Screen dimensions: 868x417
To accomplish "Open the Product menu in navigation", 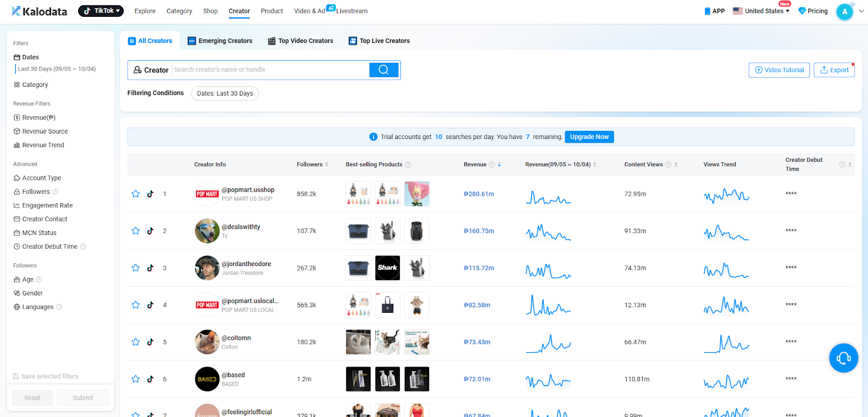I will tap(272, 11).
